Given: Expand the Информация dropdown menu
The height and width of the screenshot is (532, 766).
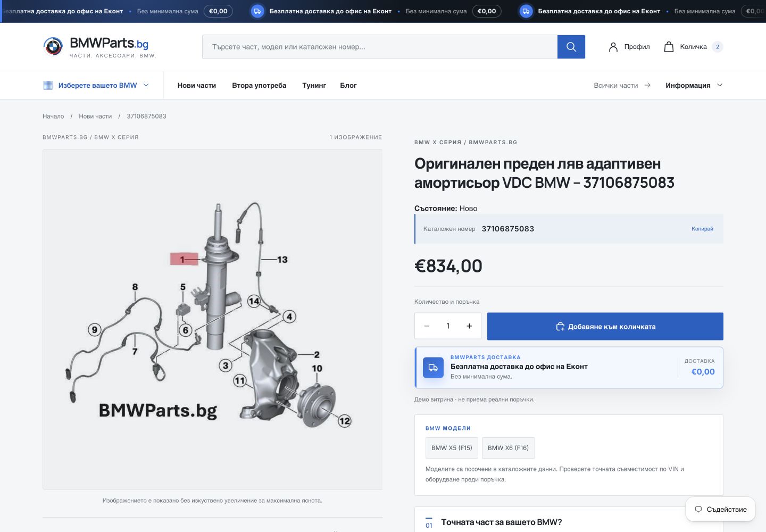Looking at the screenshot, I should pos(694,85).
